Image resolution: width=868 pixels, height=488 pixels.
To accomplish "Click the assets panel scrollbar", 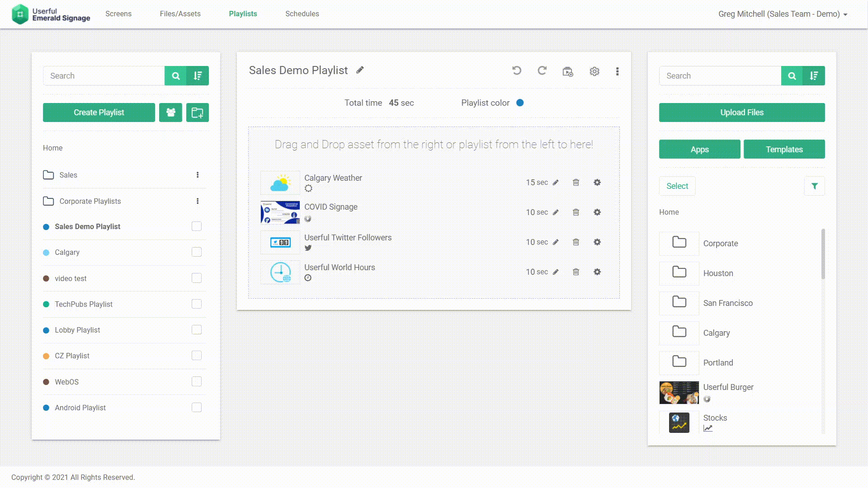I will (823, 254).
